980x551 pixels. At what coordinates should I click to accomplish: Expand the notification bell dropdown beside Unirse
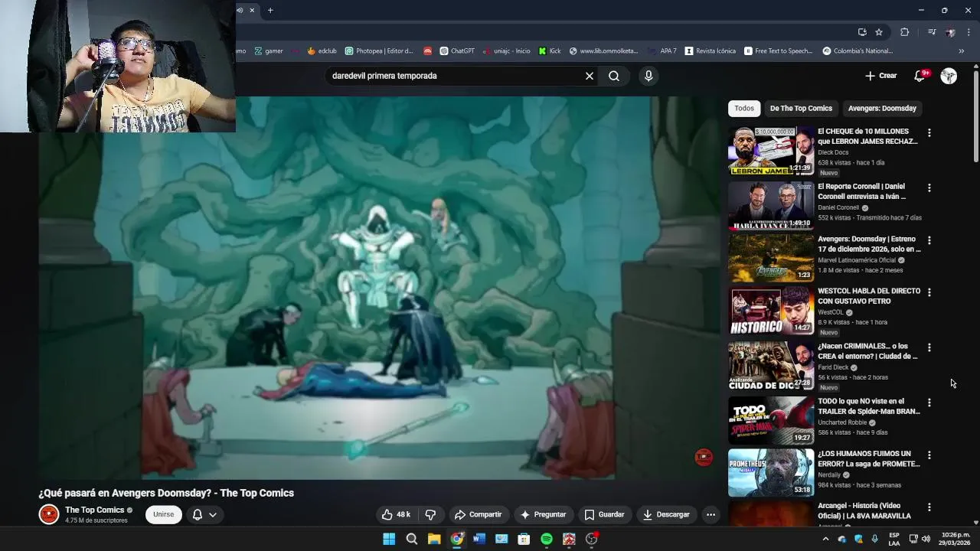point(204,514)
